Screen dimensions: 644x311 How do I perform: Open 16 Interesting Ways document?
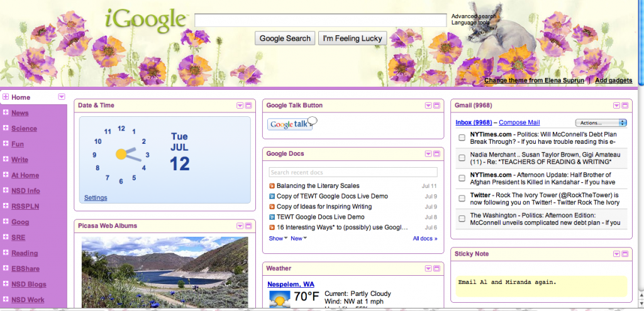click(x=342, y=227)
